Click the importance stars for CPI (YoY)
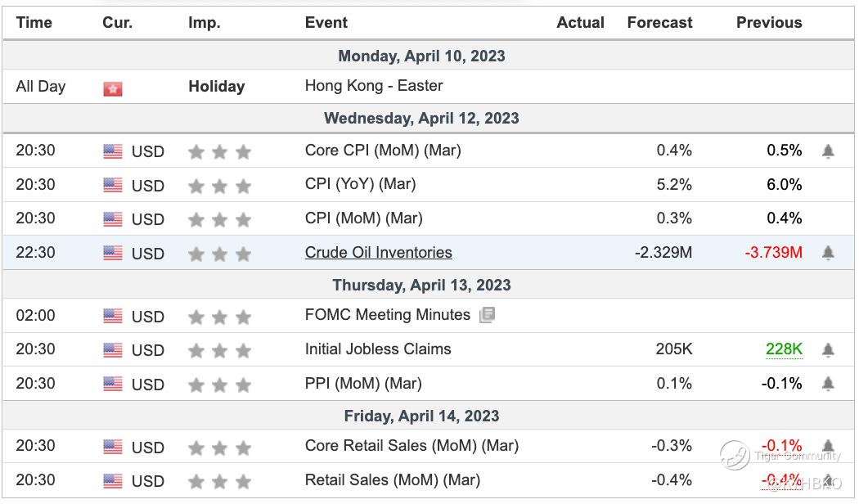Screen dimensions: 859x504 [219, 186]
